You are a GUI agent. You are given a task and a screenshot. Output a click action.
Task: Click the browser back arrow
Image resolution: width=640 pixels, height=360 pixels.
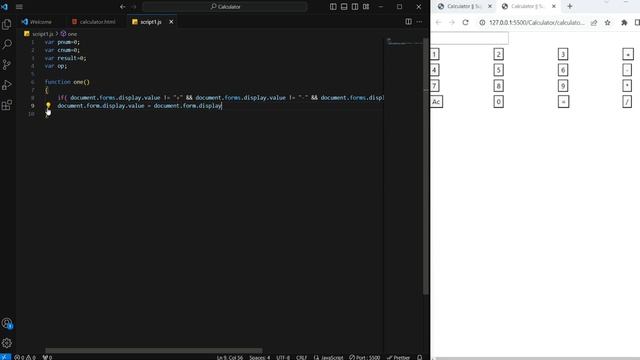click(x=438, y=22)
